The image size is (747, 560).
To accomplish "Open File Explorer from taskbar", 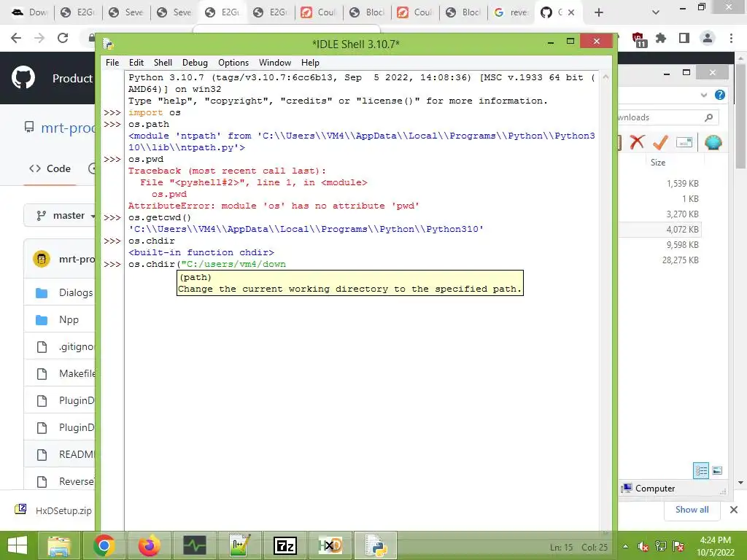I will (59, 545).
